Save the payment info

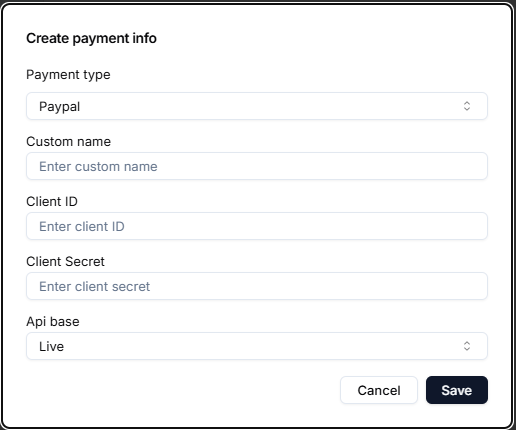click(x=457, y=390)
